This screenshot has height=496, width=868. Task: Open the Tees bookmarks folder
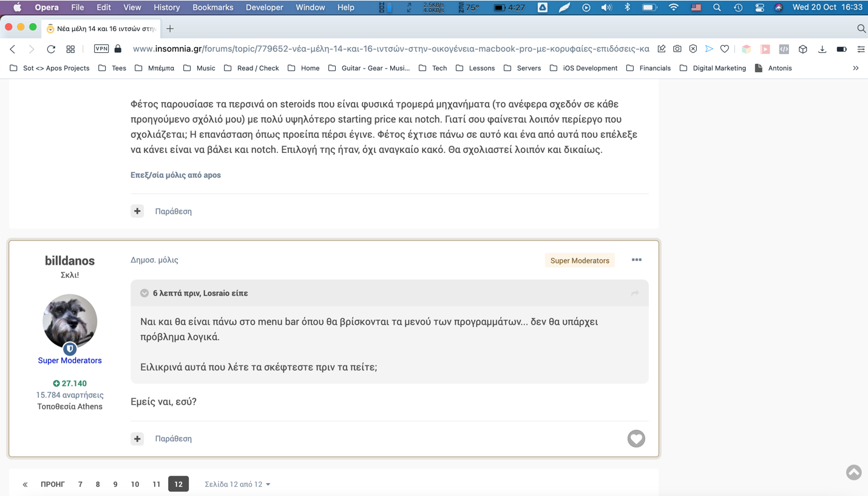tap(112, 68)
